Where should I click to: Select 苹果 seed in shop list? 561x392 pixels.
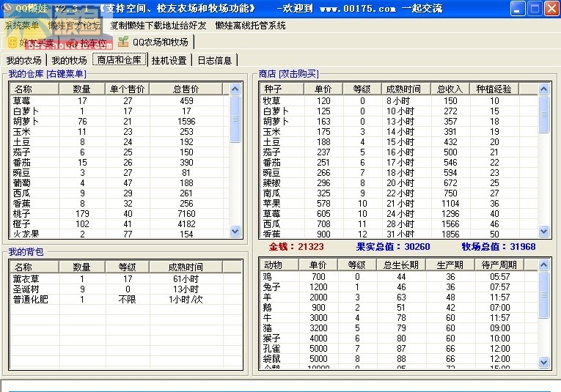(399, 203)
